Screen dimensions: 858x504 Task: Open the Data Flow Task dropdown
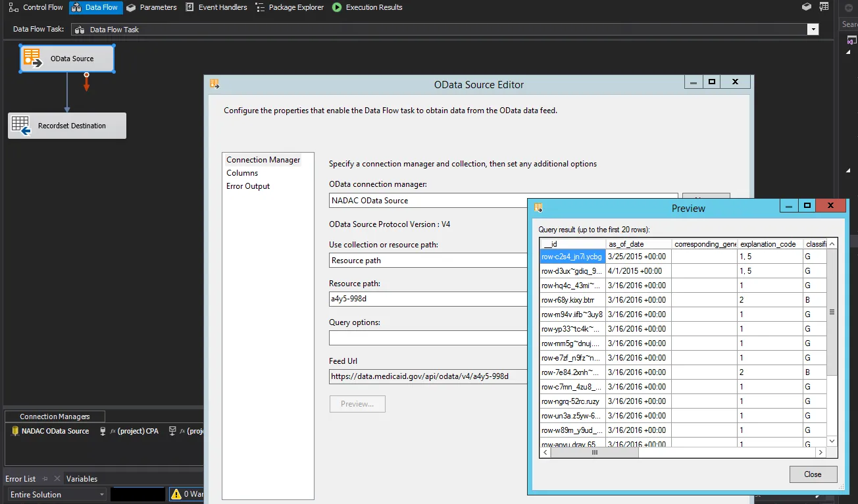(x=813, y=30)
